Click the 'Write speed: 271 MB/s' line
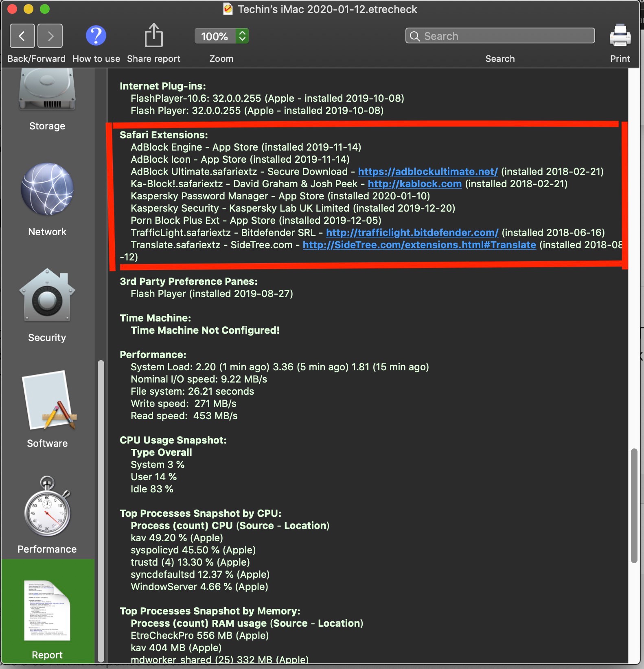Image resolution: width=644 pixels, height=669 pixels. point(183,404)
